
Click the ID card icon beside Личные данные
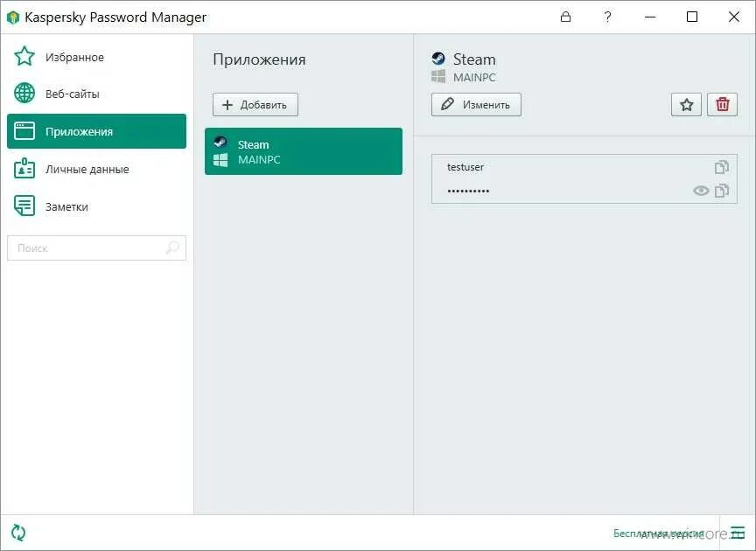click(24, 169)
